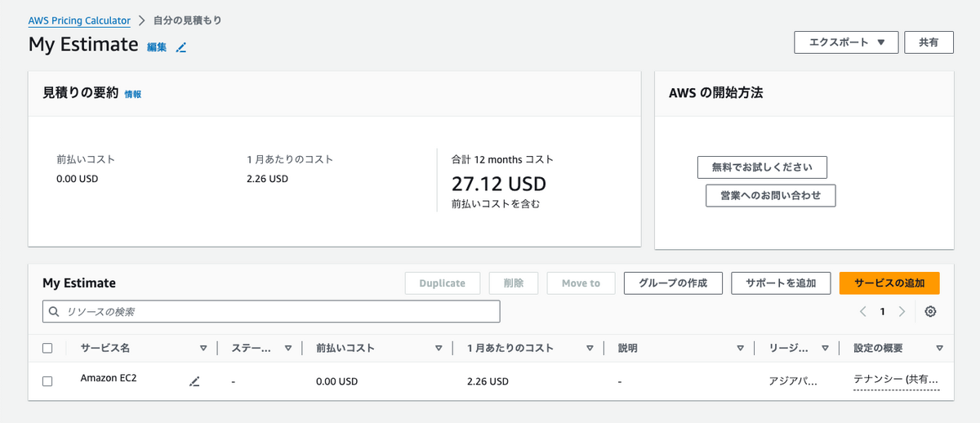The width and height of the screenshot is (980, 423).
Task: Toggle the select-all checkbox in table header
Action: click(47, 348)
